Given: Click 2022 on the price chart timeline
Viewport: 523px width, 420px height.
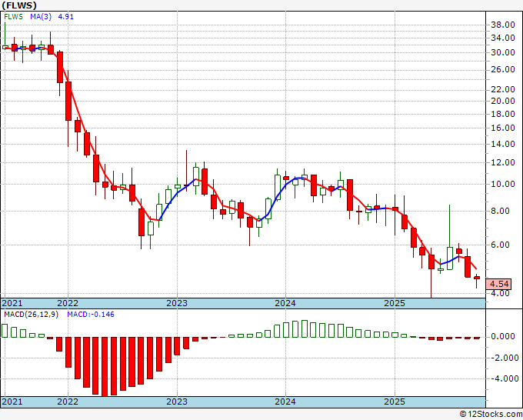Looking at the screenshot, I should point(68,303).
